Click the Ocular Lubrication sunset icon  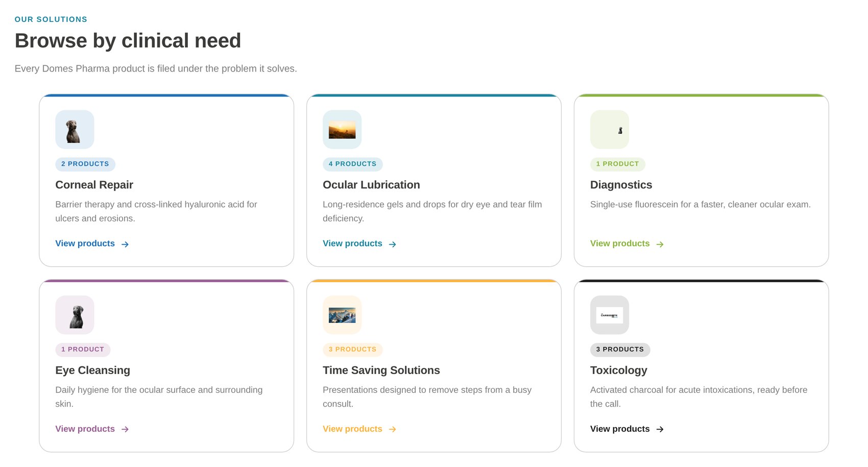(x=342, y=130)
